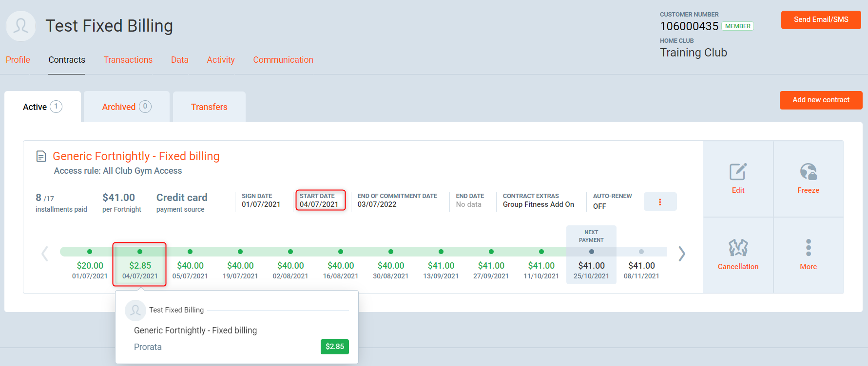Viewport: 868px width, 366px height.
Task: Click the Cancellation icon
Action: pyautogui.click(x=738, y=248)
